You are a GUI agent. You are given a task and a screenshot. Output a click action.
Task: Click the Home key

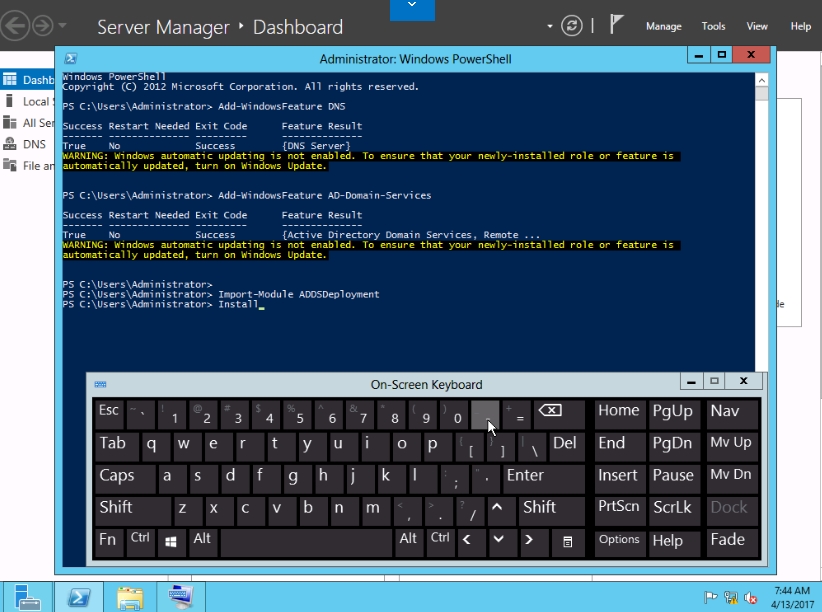pyautogui.click(x=619, y=414)
